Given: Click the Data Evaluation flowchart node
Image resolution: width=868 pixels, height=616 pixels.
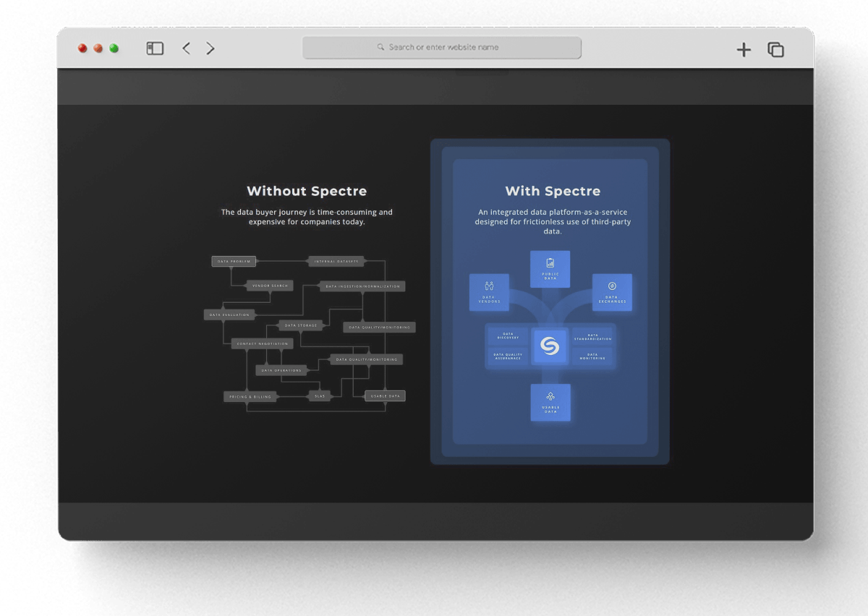Looking at the screenshot, I should [x=229, y=315].
